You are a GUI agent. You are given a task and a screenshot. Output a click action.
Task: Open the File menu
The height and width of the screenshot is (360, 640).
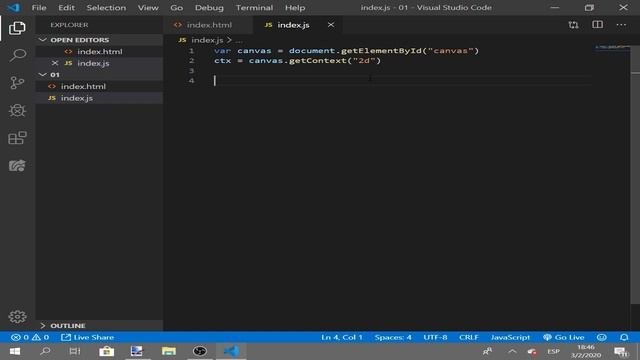pos(39,8)
